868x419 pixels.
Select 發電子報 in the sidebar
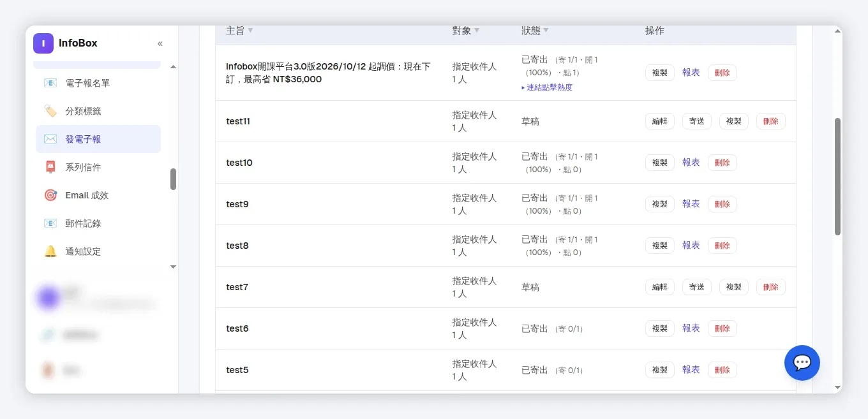[98, 139]
